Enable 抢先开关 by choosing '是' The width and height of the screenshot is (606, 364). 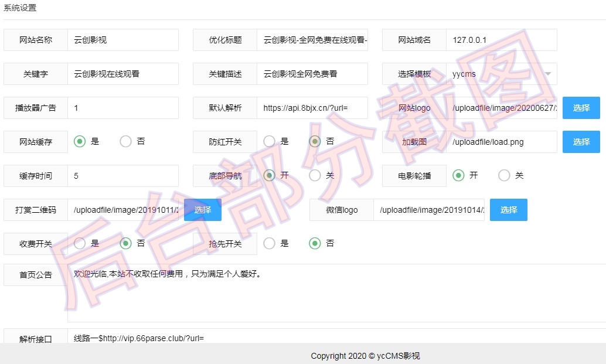[269, 243]
